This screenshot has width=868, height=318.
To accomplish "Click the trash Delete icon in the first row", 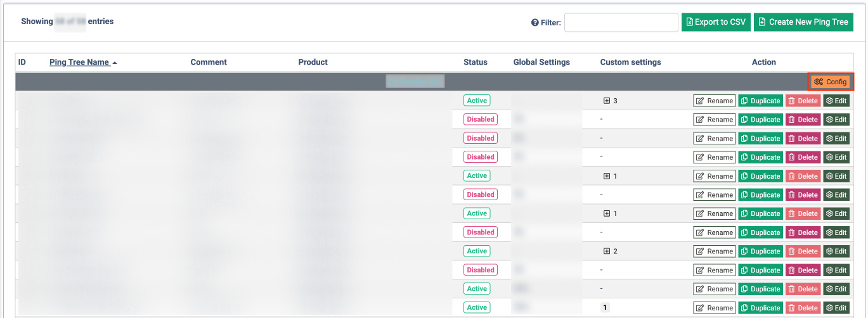I will [793, 101].
